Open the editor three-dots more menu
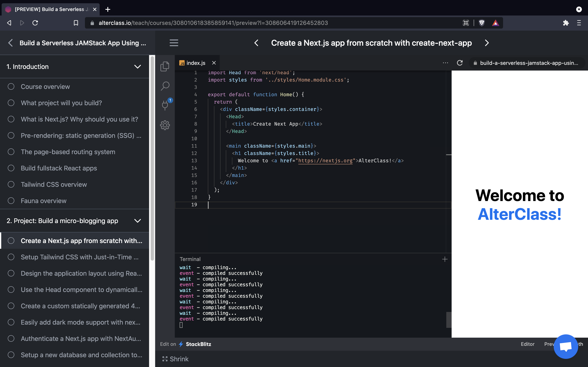 445,63
